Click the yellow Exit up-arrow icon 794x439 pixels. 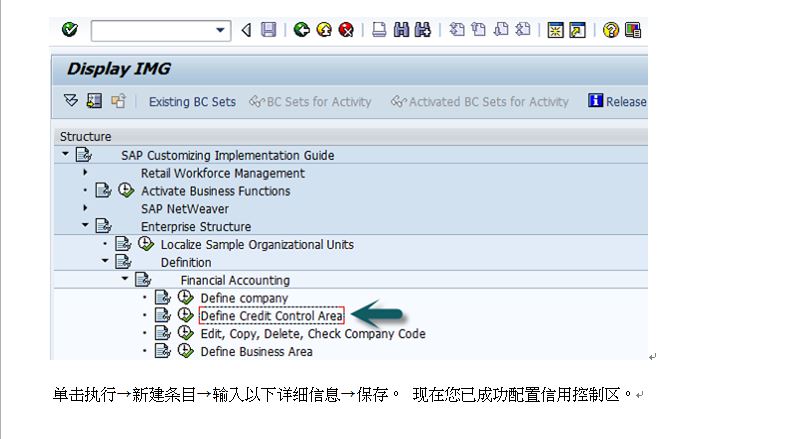pyautogui.click(x=324, y=30)
